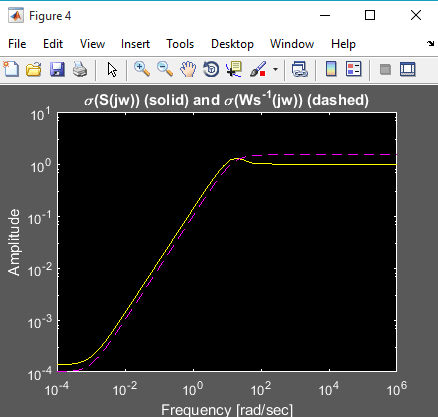
Task: Open a file with the folder icon
Action: tap(34, 69)
